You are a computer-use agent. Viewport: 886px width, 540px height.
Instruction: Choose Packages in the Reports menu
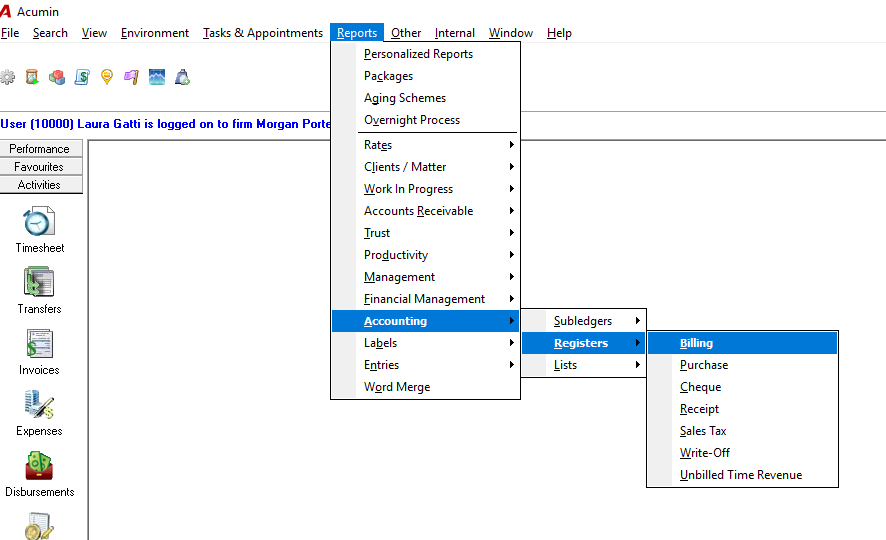(x=425, y=76)
